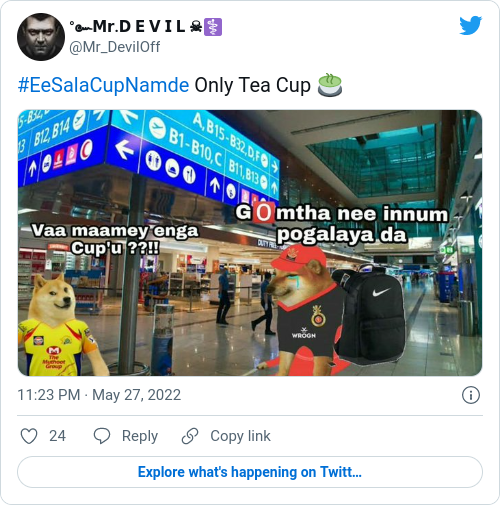This screenshot has height=505, width=500.
Task: Click the Copy link text
Action: click(240, 436)
